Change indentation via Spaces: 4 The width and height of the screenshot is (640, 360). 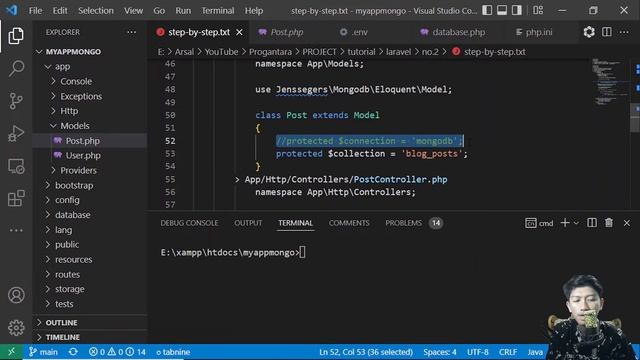coord(440,352)
